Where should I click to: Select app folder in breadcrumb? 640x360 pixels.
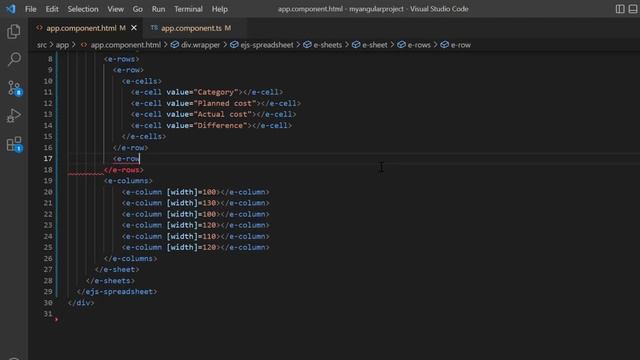pos(62,45)
